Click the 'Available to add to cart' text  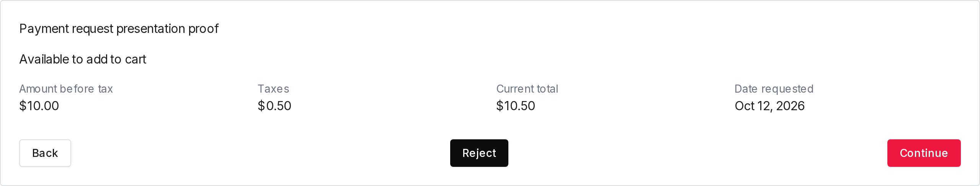click(x=83, y=59)
